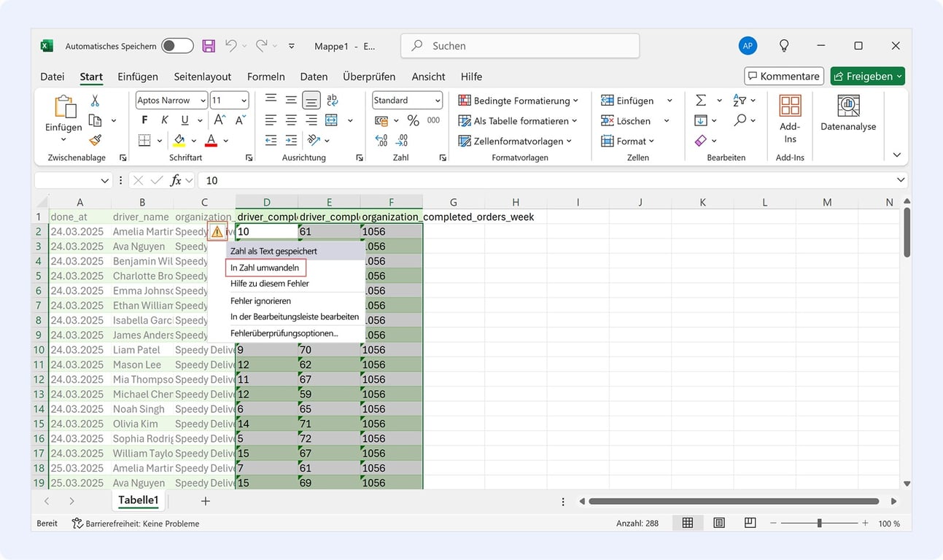
Task: Click the wrap text icon
Action: point(333,100)
